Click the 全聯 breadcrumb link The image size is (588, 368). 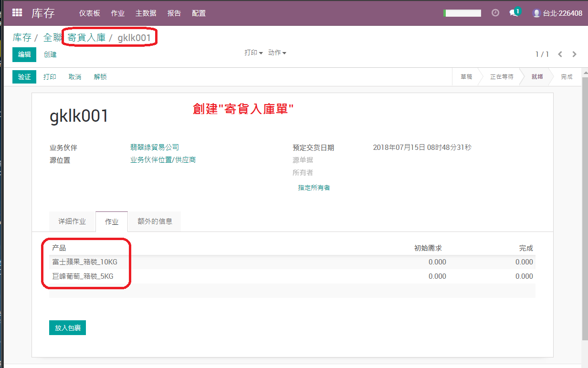[52, 38]
